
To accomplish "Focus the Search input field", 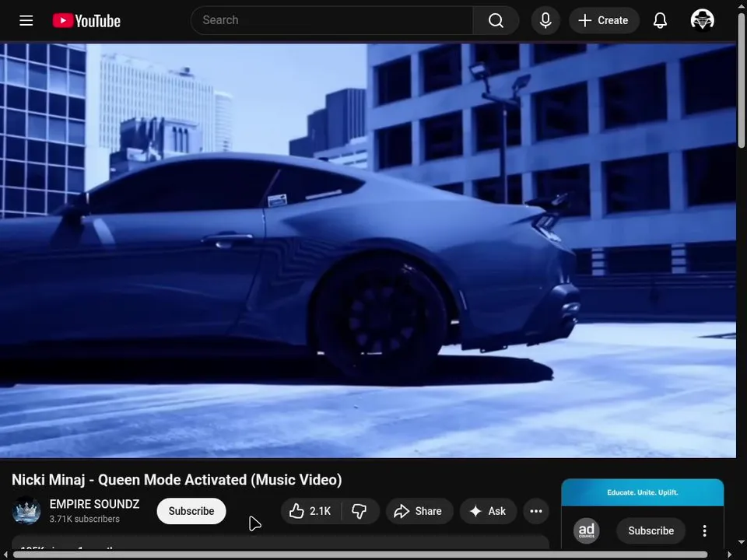I will click(332, 20).
